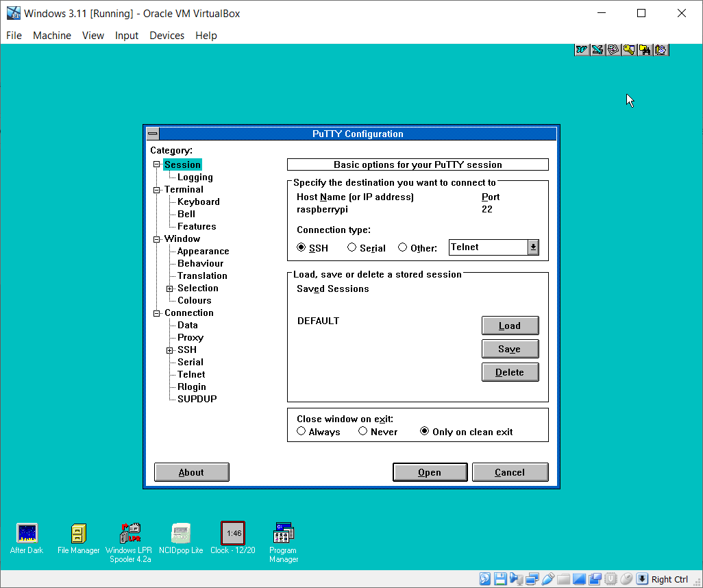703x588 pixels.
Task: Select SUPDUP in category tree
Action: coord(197,399)
